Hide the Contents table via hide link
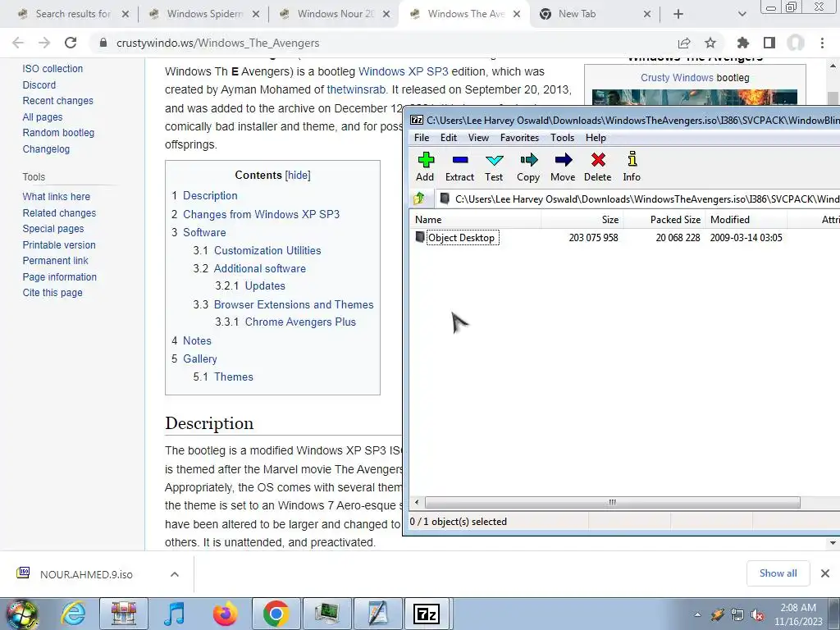840x630 pixels. [298, 176]
